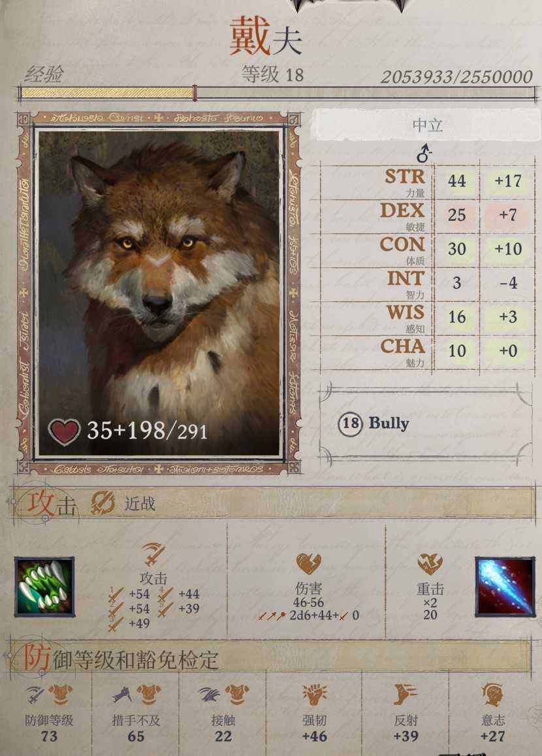Screen dimensions: 542x756
Task: Click the red heart hit points icon
Action: pyautogui.click(x=64, y=431)
